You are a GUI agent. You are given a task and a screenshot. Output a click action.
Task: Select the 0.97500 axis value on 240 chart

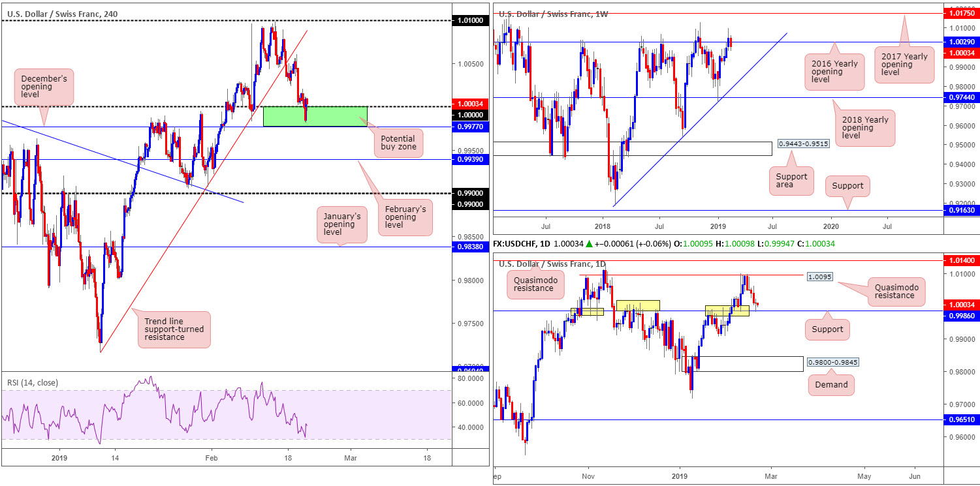click(x=469, y=324)
